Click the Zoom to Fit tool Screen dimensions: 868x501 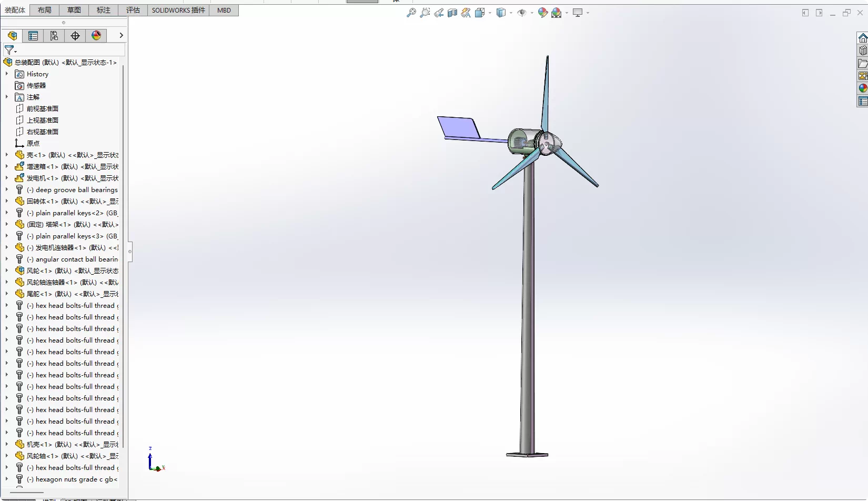[x=411, y=13]
